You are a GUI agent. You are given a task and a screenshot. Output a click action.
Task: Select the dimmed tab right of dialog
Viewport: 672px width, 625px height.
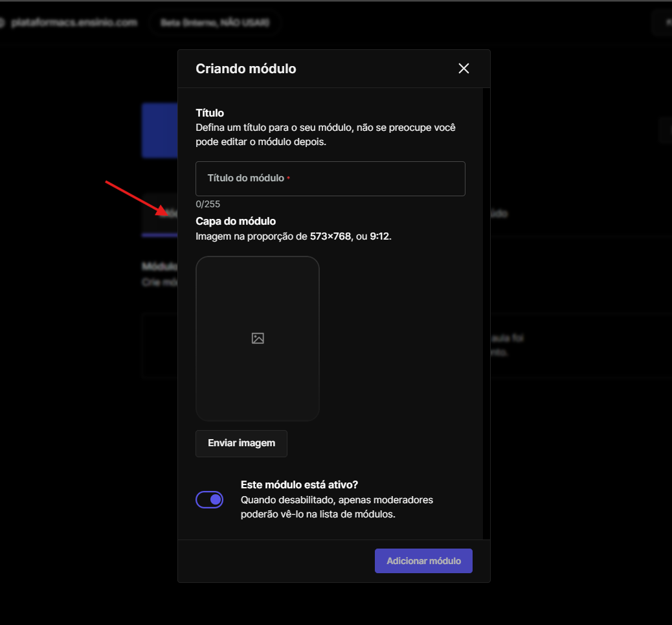pos(499,214)
